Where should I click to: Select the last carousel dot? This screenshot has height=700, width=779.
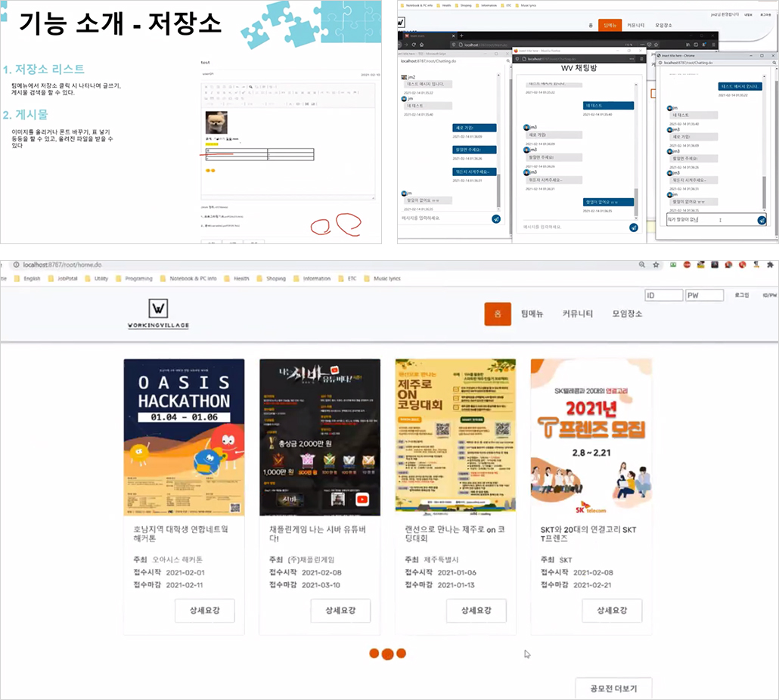(x=402, y=653)
